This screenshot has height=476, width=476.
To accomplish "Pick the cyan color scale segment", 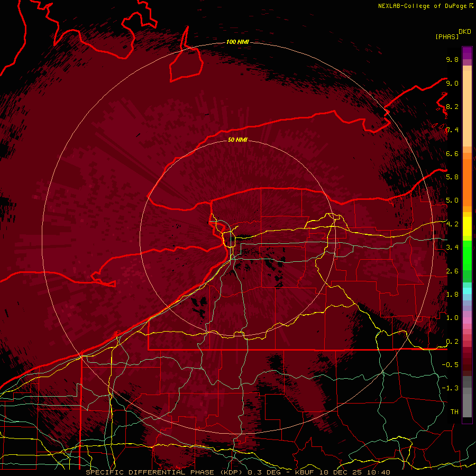I will click(x=467, y=290).
